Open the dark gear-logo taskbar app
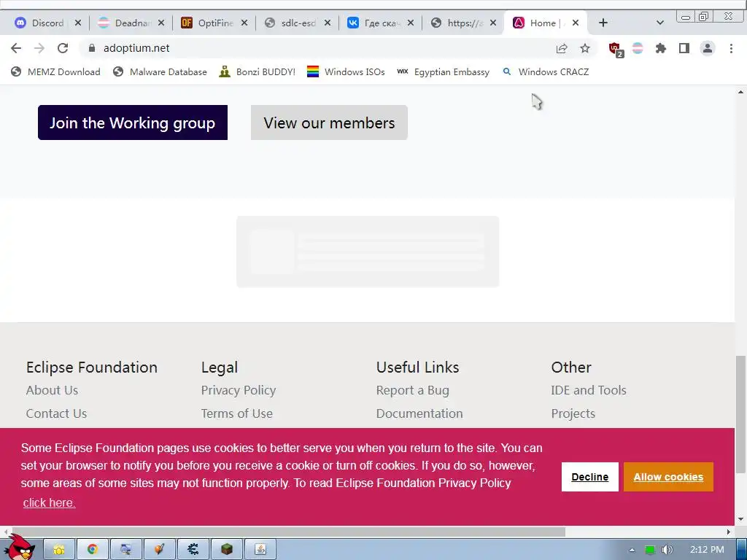This screenshot has height=560, width=747. point(193,550)
